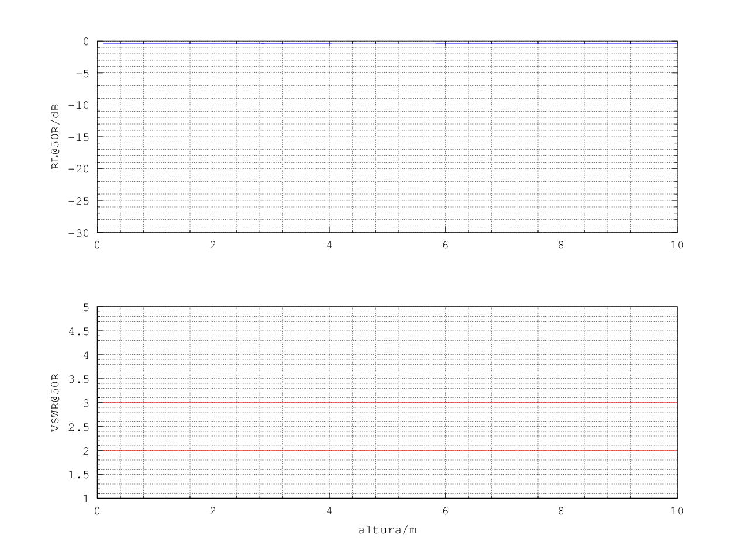Click x-axis tick 6 under the top plot
This screenshot has width=748, height=560.
[445, 245]
